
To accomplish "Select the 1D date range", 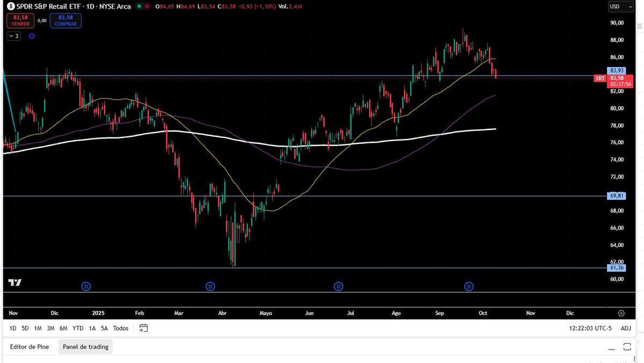I will tap(13, 328).
